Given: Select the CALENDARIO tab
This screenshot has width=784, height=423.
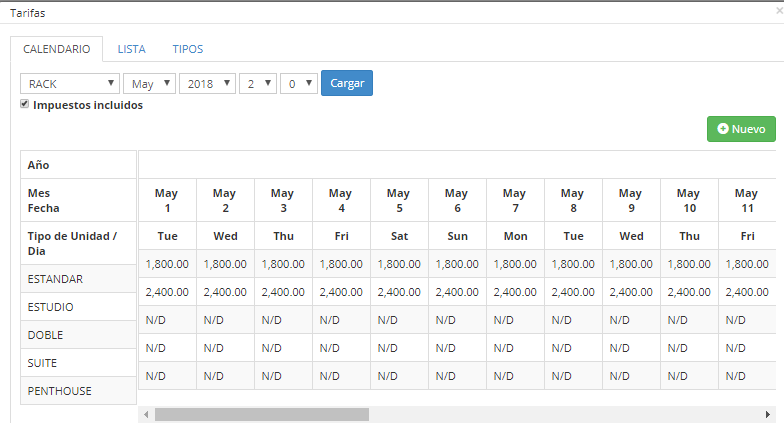Looking at the screenshot, I should tap(57, 48).
